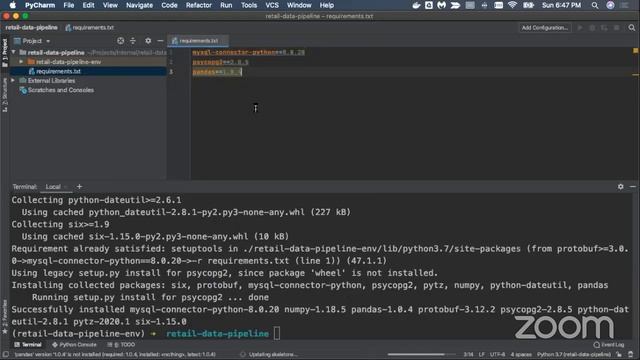
Task: Click the editor warning indicator at gutter top
Action: click(x=635, y=51)
